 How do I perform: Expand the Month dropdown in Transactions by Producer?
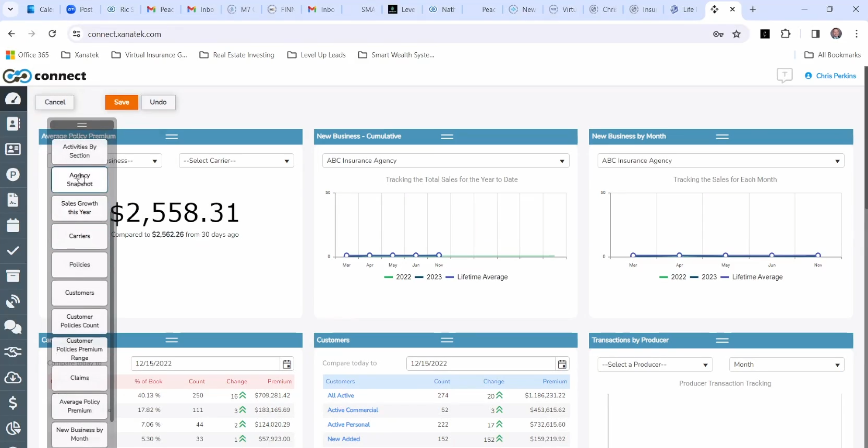click(x=786, y=365)
